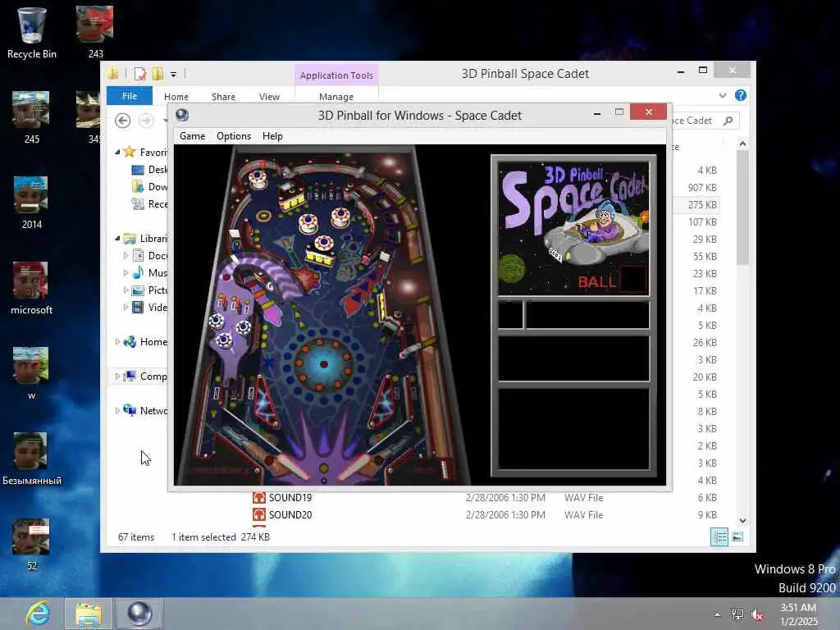Click the network tray icon
The width and height of the screenshot is (840, 630).
(737, 614)
